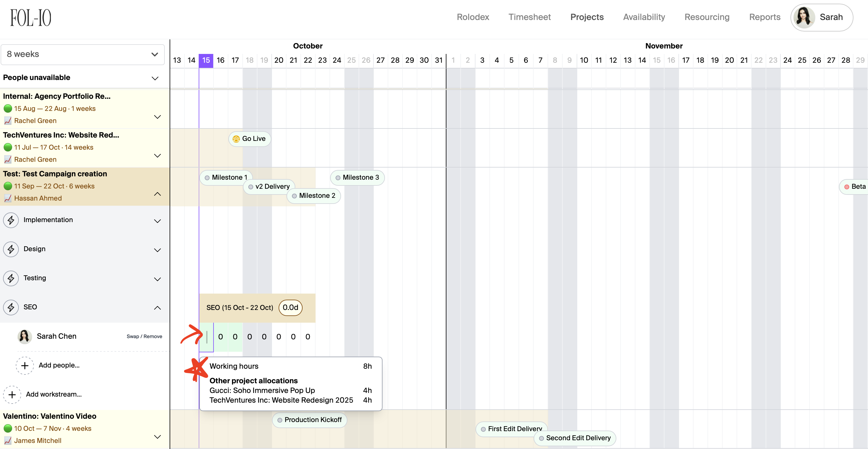Collapse the Test Campaign creation project
868x449 pixels.
pos(157,194)
